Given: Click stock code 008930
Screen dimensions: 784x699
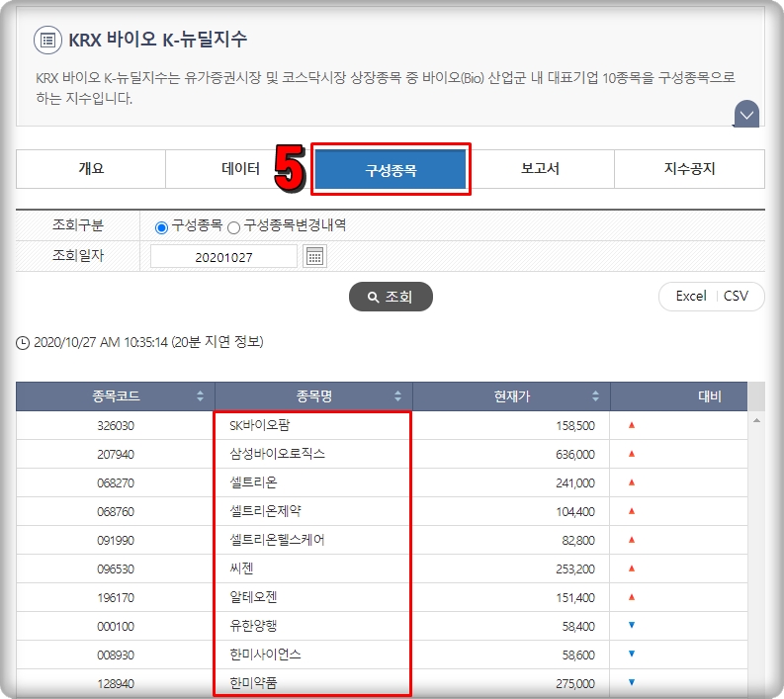Looking at the screenshot, I should tap(116, 655).
